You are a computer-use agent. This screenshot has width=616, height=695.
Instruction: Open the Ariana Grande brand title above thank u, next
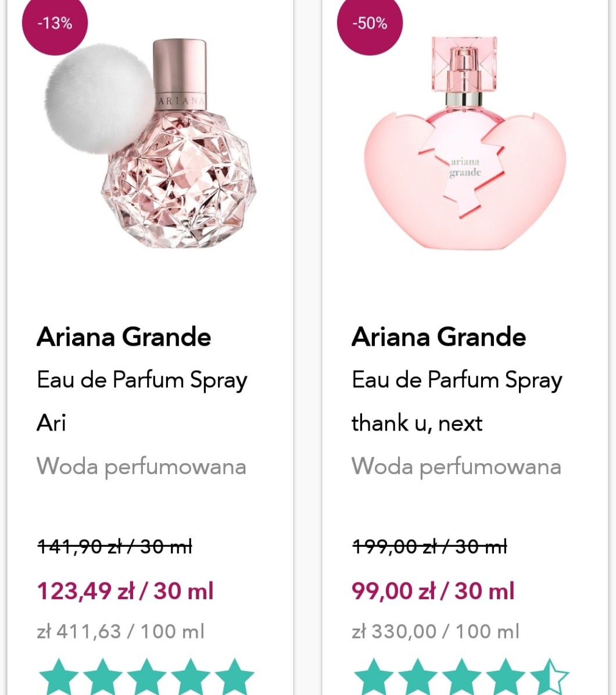pos(439,337)
